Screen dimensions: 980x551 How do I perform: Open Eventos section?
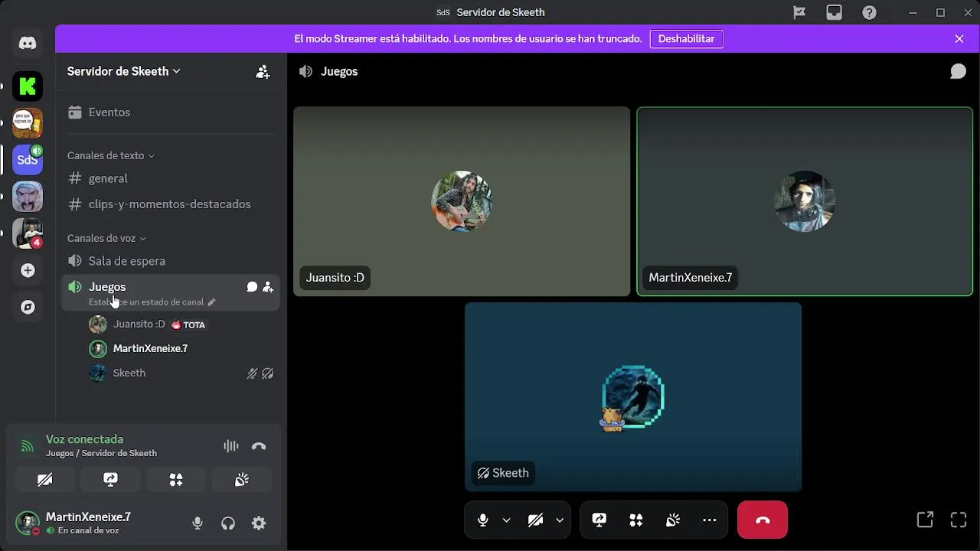[171, 112]
